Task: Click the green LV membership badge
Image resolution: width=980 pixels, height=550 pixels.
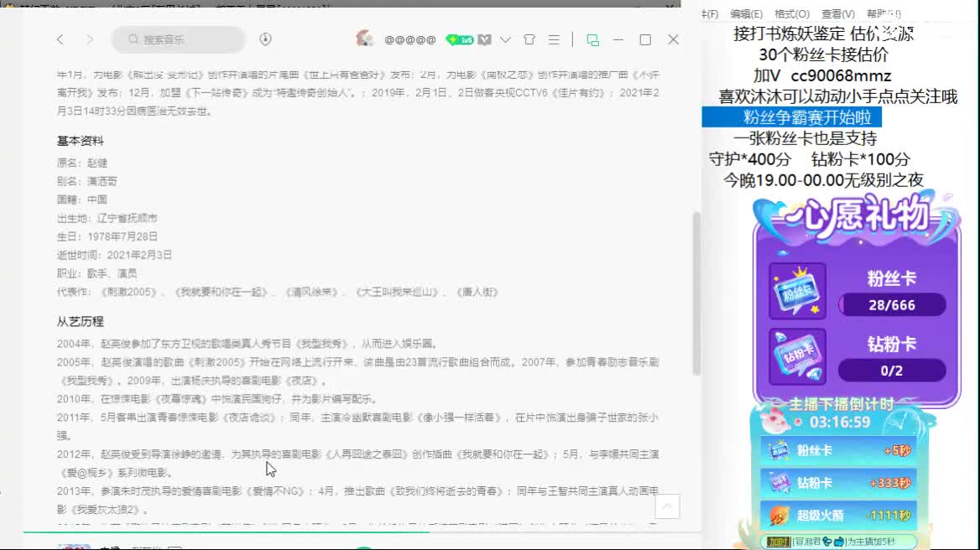Action: tap(461, 39)
